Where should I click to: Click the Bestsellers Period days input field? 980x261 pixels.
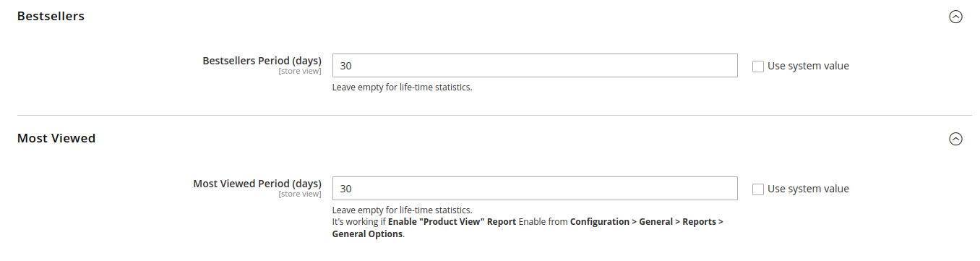coord(535,65)
